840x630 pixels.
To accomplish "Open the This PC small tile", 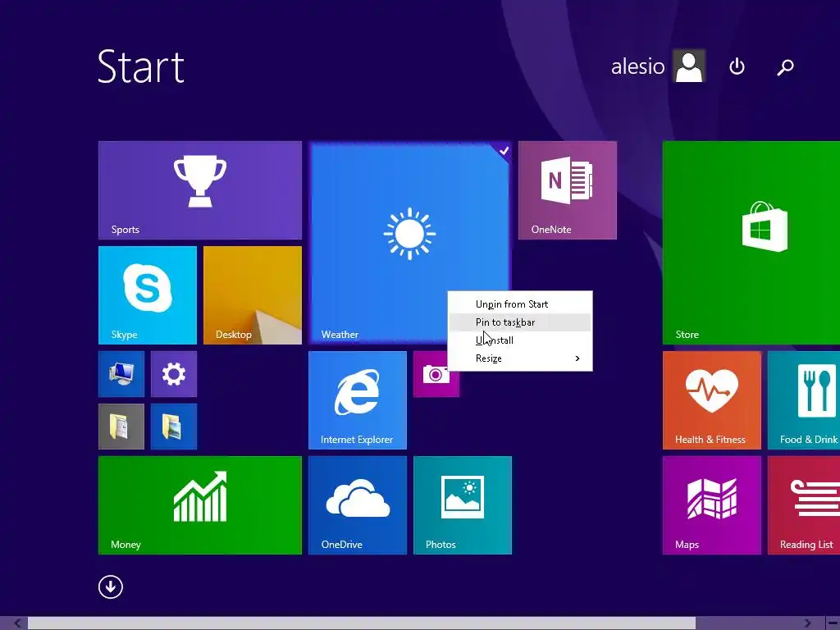I will [x=121, y=374].
